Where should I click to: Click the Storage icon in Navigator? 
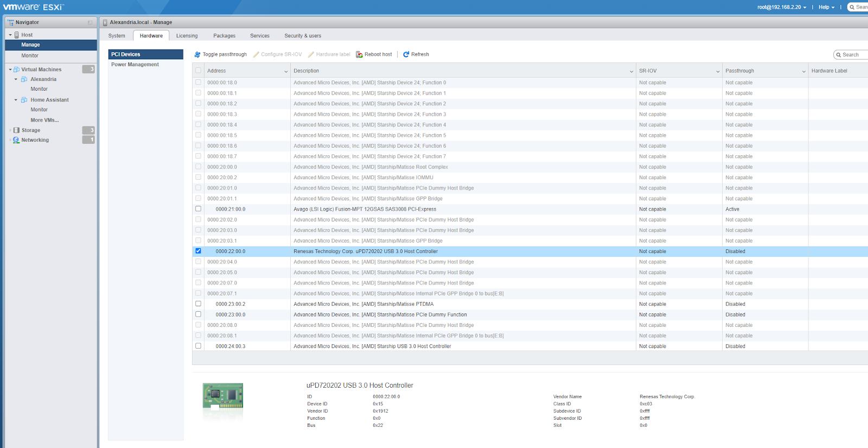[x=17, y=130]
